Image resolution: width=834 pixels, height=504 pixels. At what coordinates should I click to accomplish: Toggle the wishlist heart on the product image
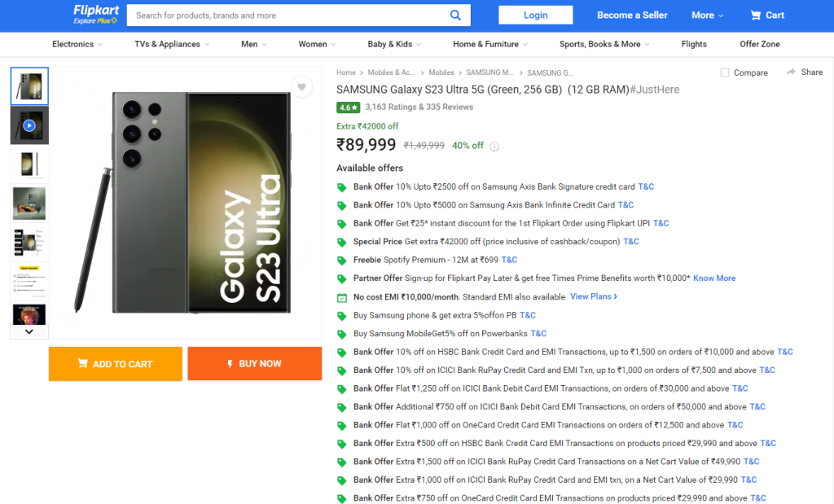click(x=302, y=86)
